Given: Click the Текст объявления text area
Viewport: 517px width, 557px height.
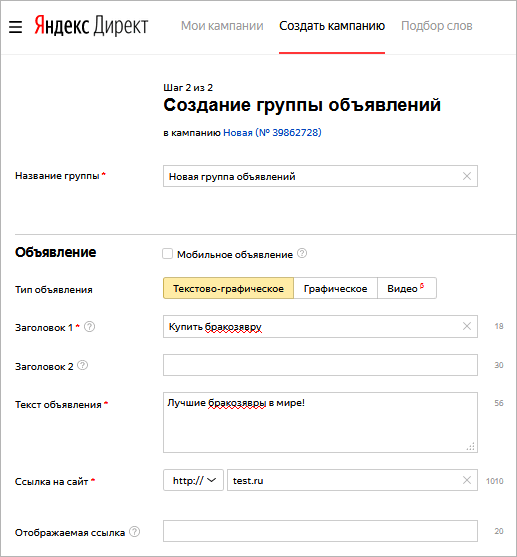Looking at the screenshot, I should (x=320, y=422).
